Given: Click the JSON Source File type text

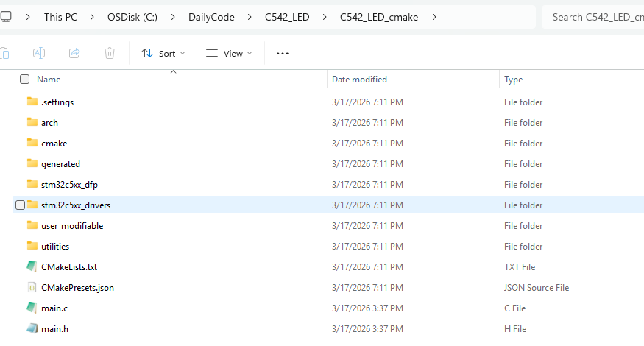Looking at the screenshot, I should 537,288.
